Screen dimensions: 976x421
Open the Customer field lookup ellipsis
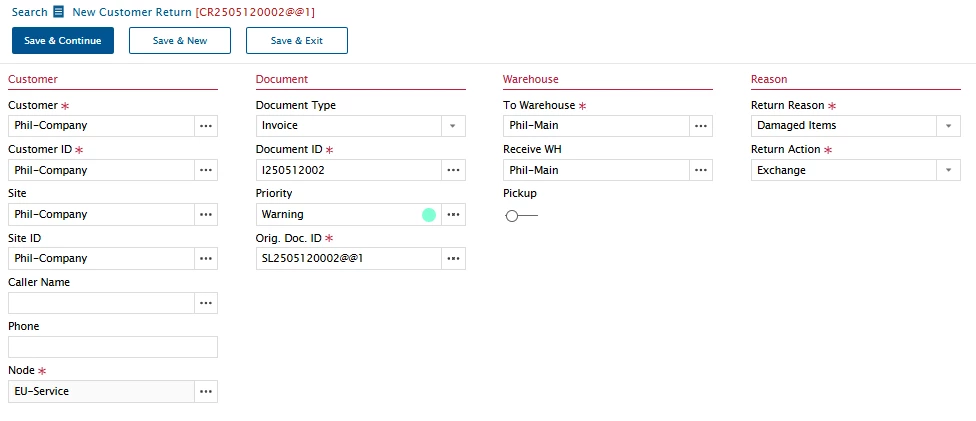tap(206, 126)
